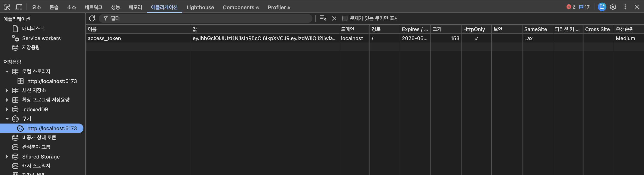Close the DevTools panel
This screenshot has height=175, width=644.
click(x=637, y=7)
